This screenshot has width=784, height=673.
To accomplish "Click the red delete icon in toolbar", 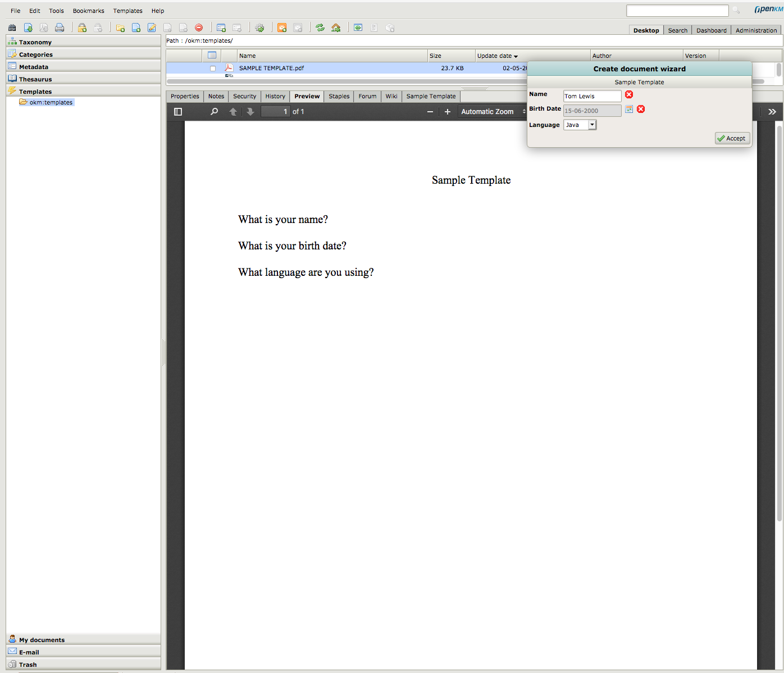I will [199, 28].
